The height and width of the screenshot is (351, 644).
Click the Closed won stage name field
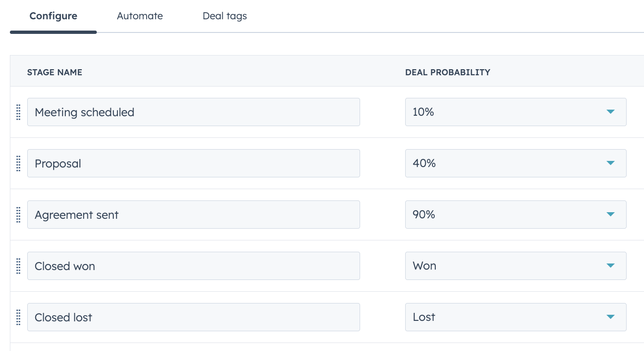[194, 266]
